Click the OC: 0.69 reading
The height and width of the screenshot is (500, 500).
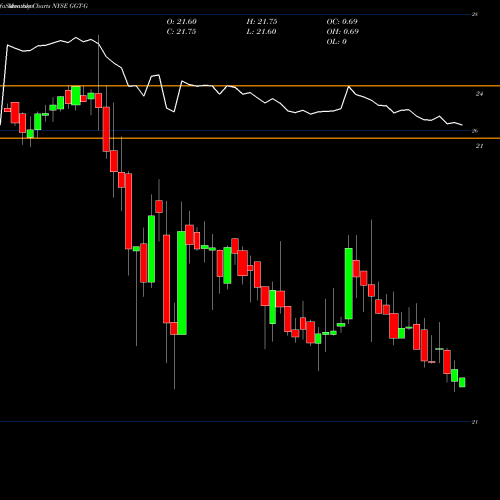pyautogui.click(x=342, y=22)
